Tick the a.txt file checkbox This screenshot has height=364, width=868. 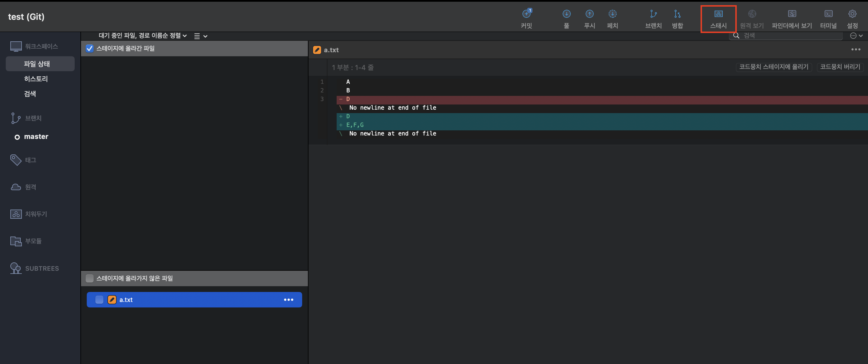tap(99, 300)
